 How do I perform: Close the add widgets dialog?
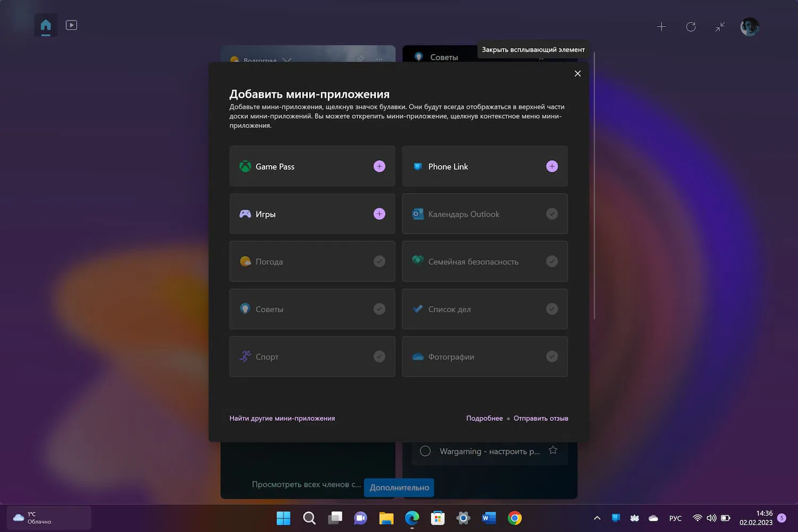[x=578, y=73]
